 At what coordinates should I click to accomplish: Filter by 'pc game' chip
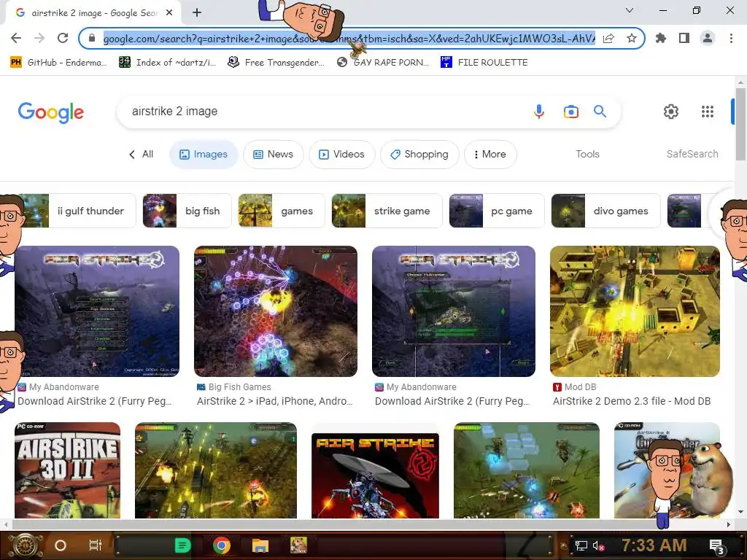click(x=496, y=211)
